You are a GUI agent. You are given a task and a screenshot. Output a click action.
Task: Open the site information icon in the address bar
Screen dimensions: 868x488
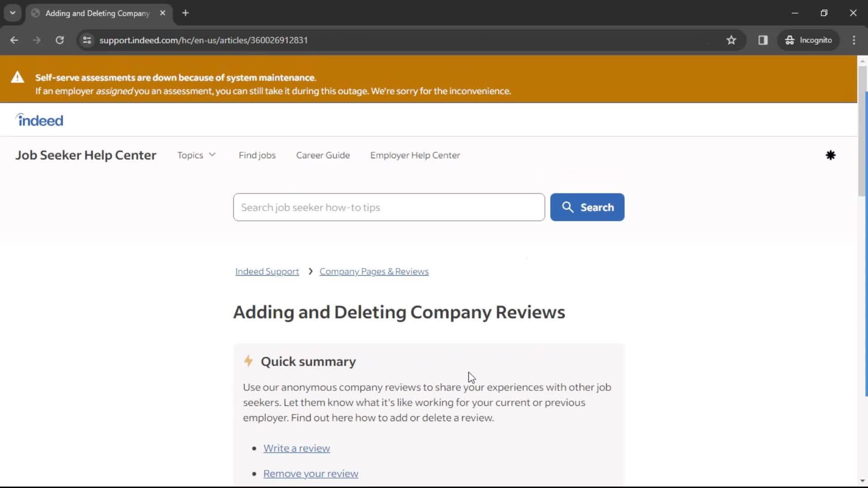coord(87,40)
